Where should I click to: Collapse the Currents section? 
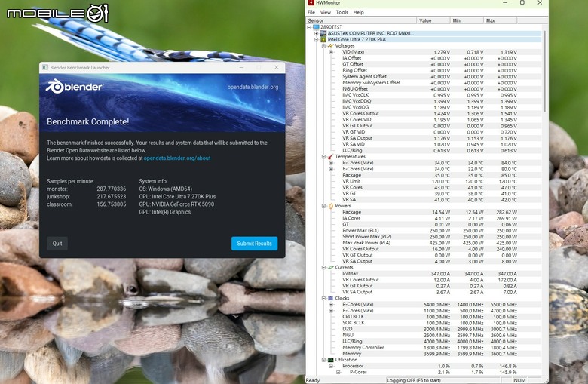[323, 267]
